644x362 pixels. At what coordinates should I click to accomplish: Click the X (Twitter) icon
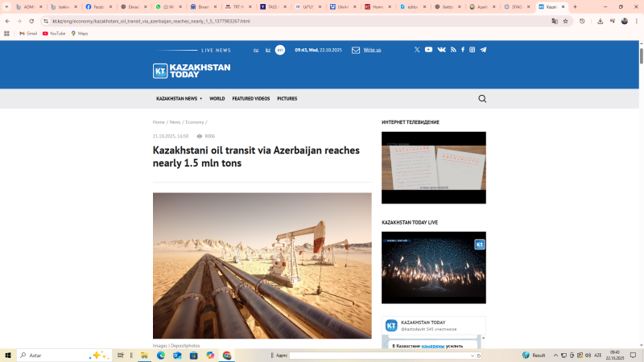pyautogui.click(x=417, y=50)
